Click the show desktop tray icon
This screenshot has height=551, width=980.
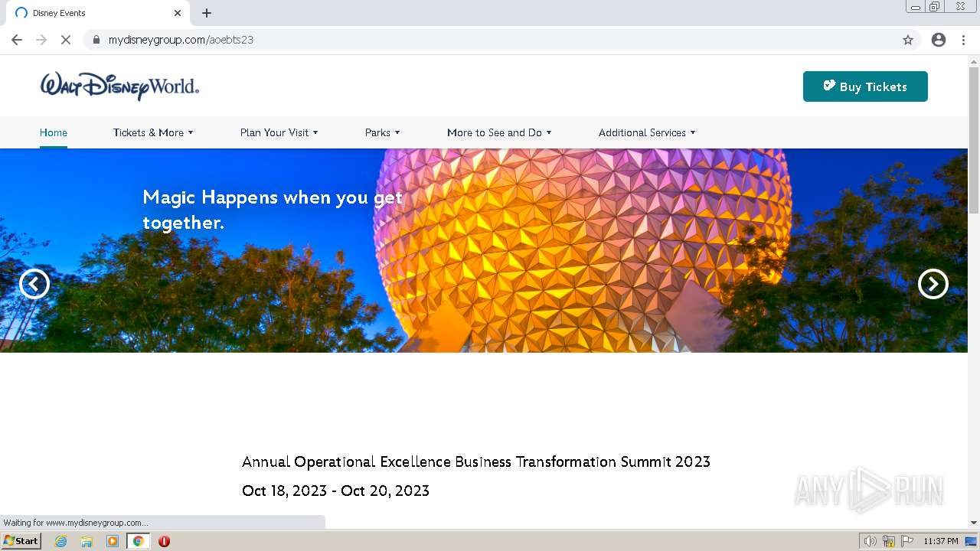coord(971,541)
